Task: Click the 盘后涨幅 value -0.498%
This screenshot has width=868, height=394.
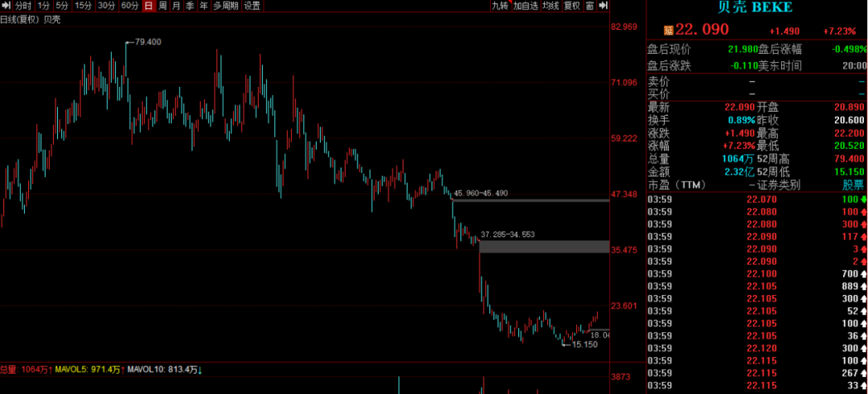Action: pos(849,50)
